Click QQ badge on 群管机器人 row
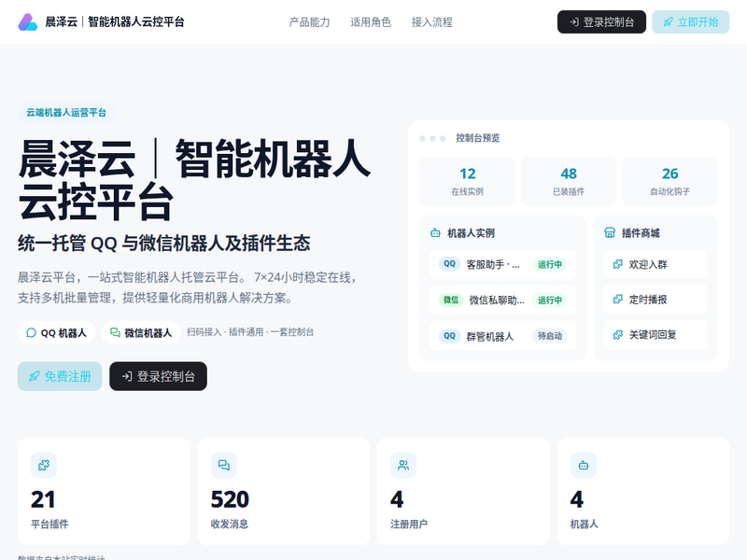Screen dimensions: 747x560 coord(449,336)
